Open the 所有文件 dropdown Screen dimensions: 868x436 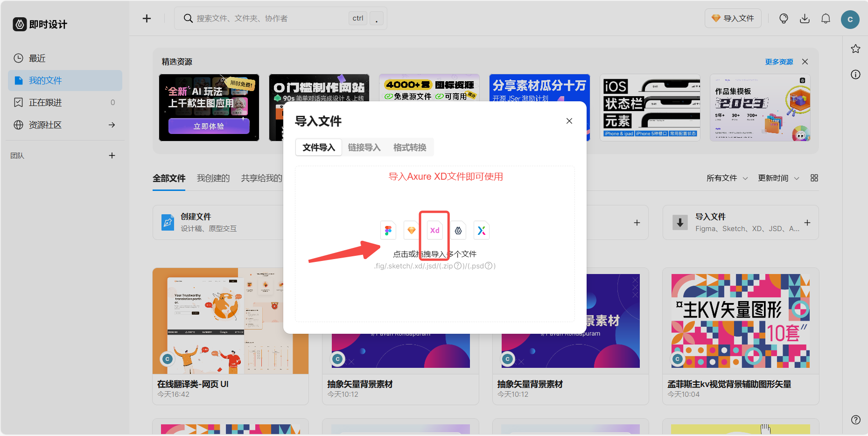pyautogui.click(x=727, y=178)
